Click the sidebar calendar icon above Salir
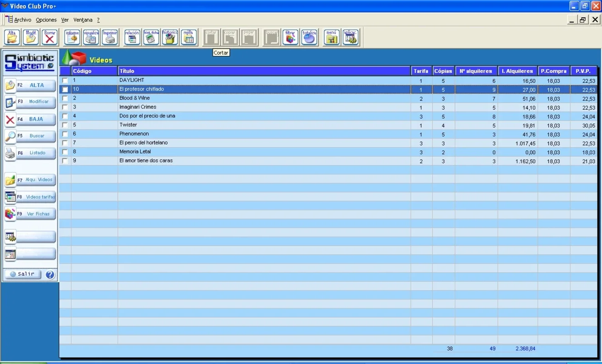Viewport: 602px width, 364px height. (10, 254)
